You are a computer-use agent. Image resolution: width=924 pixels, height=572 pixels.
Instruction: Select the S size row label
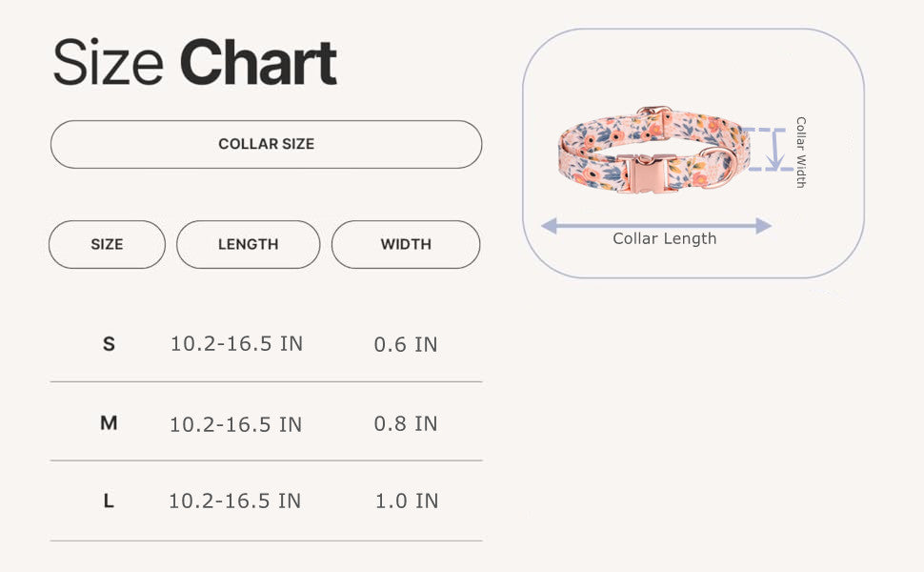click(x=109, y=344)
